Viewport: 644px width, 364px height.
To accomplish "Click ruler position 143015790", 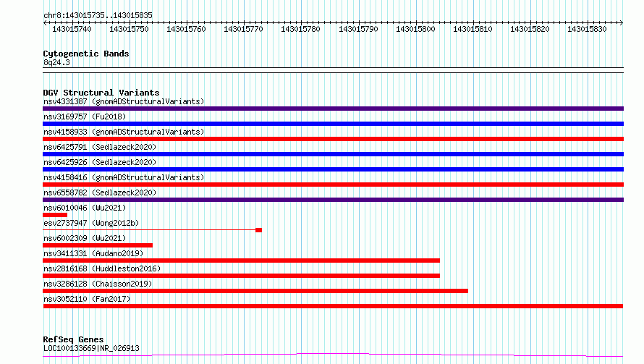I will [x=358, y=29].
